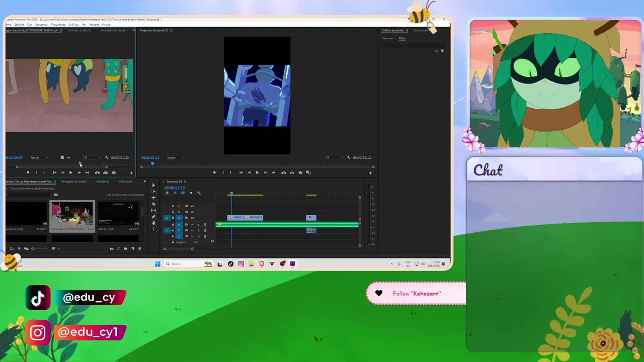The width and height of the screenshot is (644, 362).
Task: Expand Source panel overflow tabs chevron
Action: pos(133,30)
